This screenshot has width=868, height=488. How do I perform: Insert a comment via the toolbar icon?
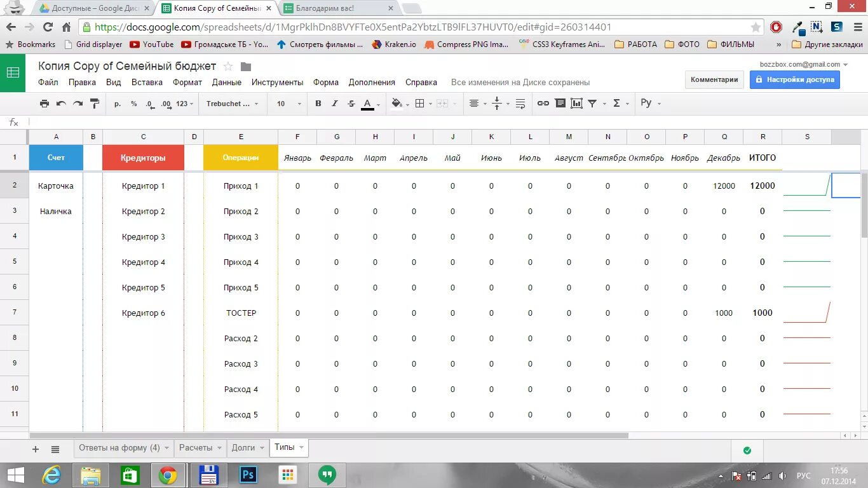pos(560,104)
